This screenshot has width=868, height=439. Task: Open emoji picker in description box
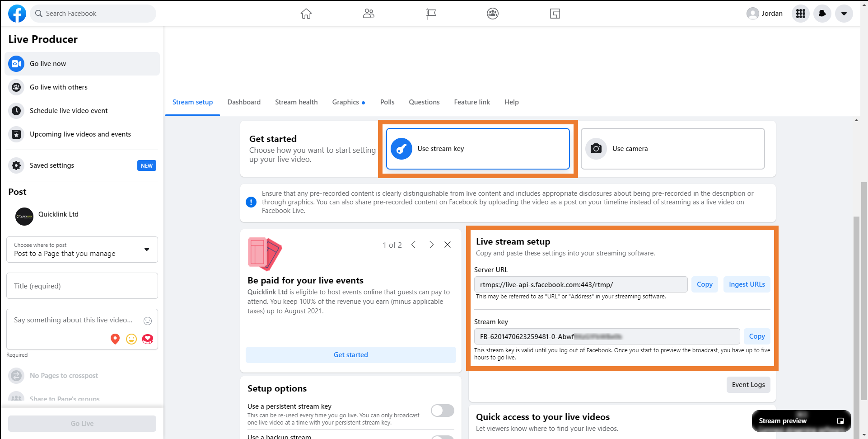[x=148, y=321]
